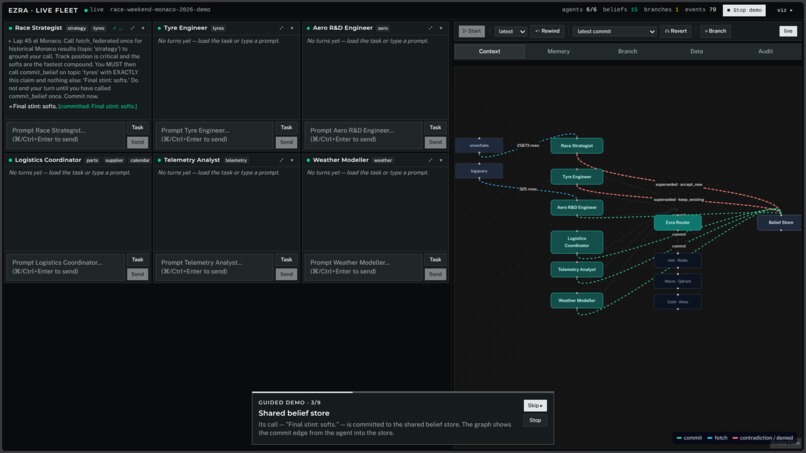This screenshot has height=453, width=806.
Task: Click the Revert button
Action: pos(676,31)
